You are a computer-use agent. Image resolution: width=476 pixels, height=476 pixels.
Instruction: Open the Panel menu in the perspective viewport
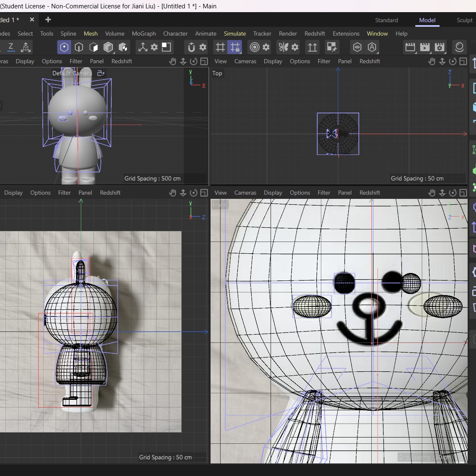(97, 61)
